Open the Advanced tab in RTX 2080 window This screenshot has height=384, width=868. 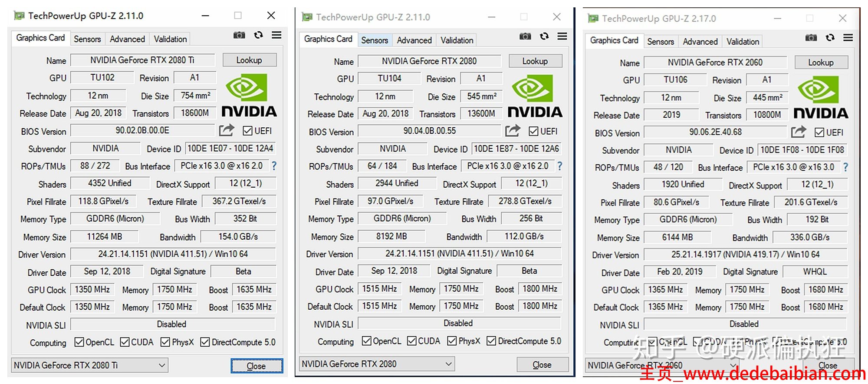tap(414, 40)
